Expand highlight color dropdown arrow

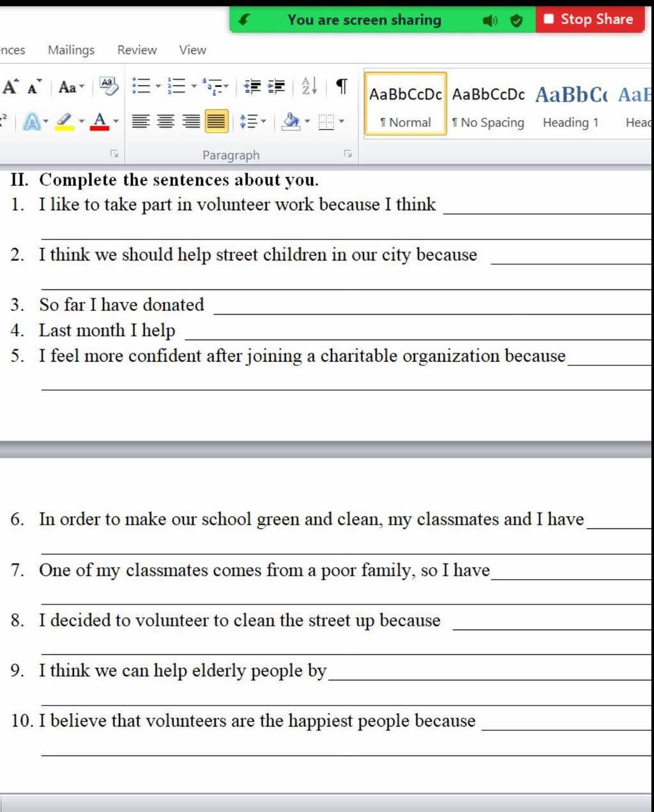pyautogui.click(x=81, y=121)
